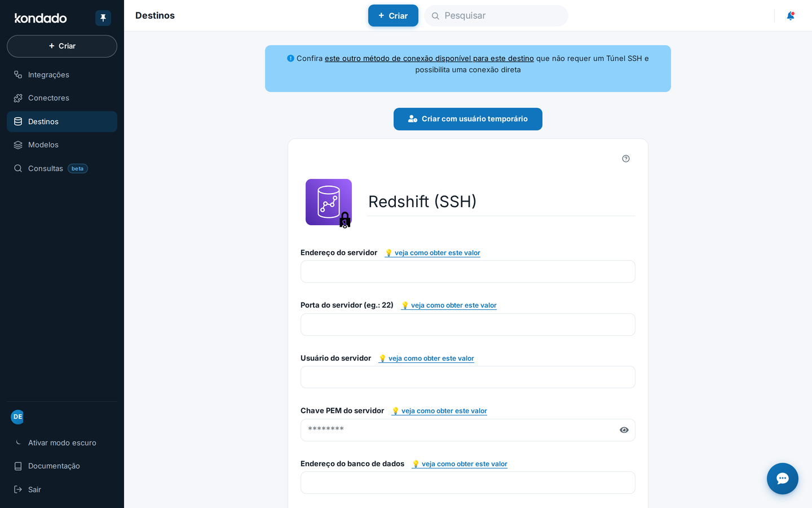Open the chat support bubble
The height and width of the screenshot is (508, 812).
pos(783,479)
